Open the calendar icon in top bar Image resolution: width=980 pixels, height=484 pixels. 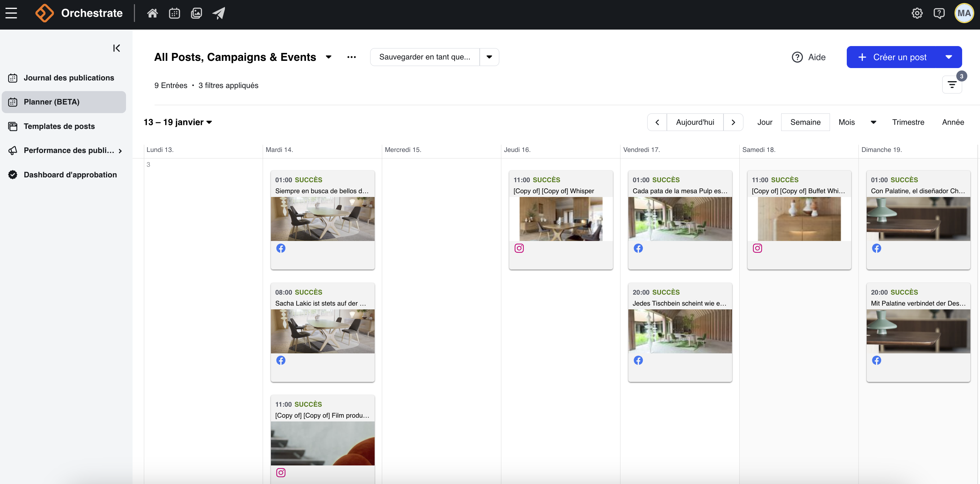(x=174, y=13)
